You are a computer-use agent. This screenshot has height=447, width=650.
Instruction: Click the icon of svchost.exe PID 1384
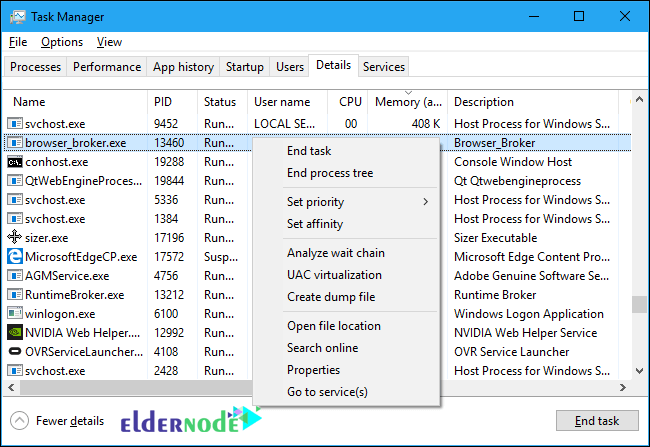pos(15,219)
